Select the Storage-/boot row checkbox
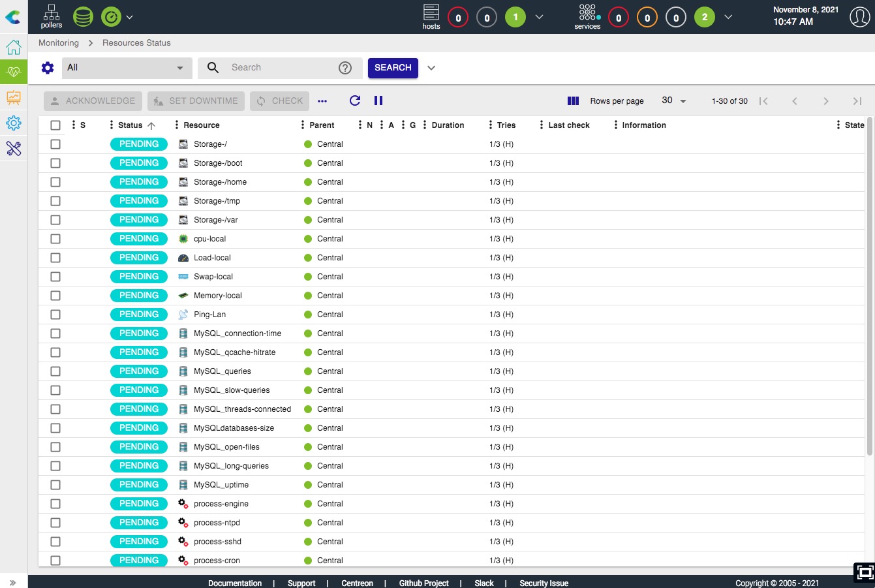Screen dimensions: 875x588 pyautogui.click(x=55, y=163)
